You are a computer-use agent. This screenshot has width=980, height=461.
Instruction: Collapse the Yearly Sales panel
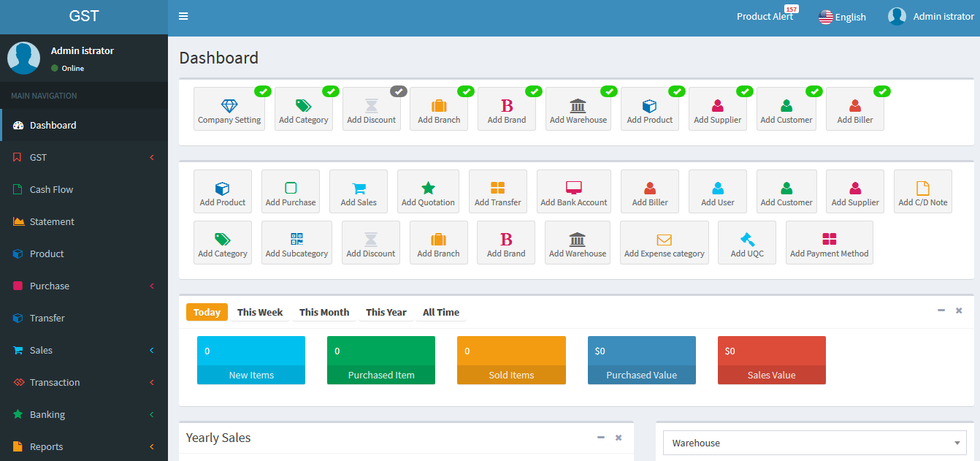pos(601,438)
